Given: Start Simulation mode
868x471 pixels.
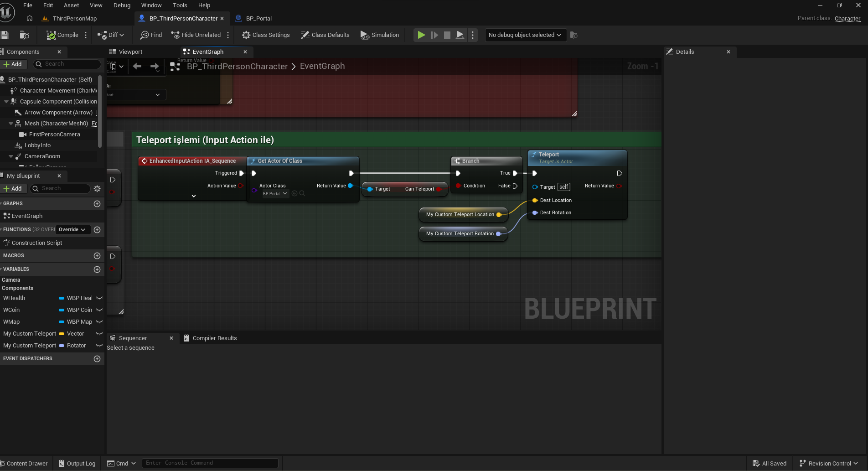Looking at the screenshot, I should coord(380,35).
